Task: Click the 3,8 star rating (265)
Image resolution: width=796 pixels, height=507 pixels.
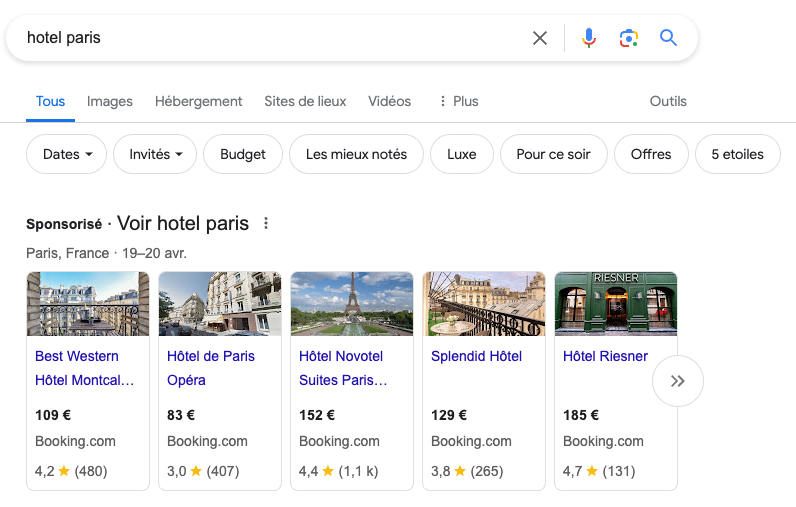Action: coord(467,471)
